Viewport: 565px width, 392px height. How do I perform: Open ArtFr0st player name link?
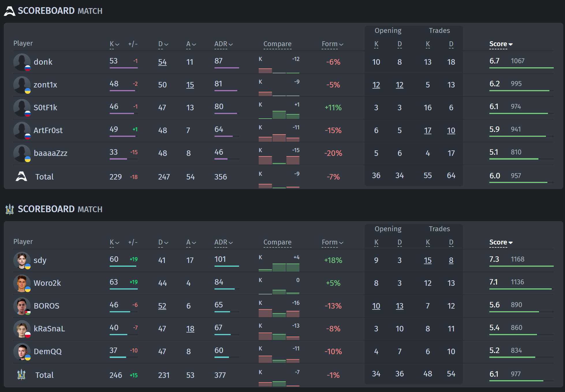click(48, 130)
